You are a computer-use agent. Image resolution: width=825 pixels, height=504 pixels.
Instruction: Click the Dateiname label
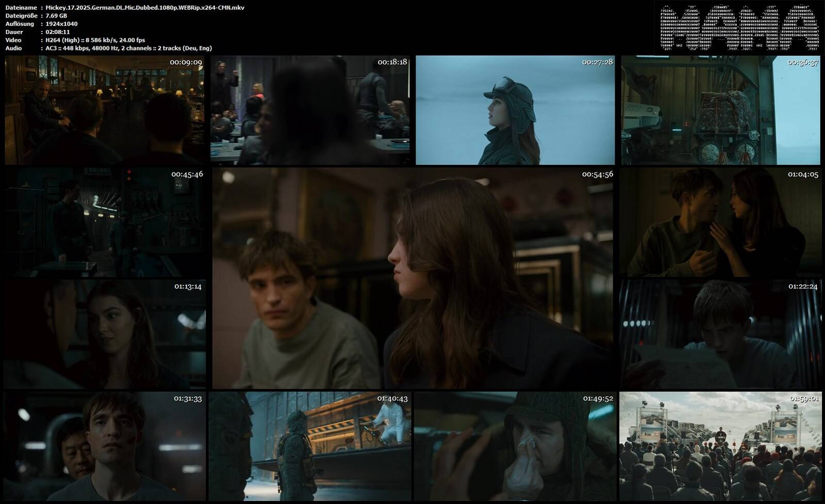(21, 8)
